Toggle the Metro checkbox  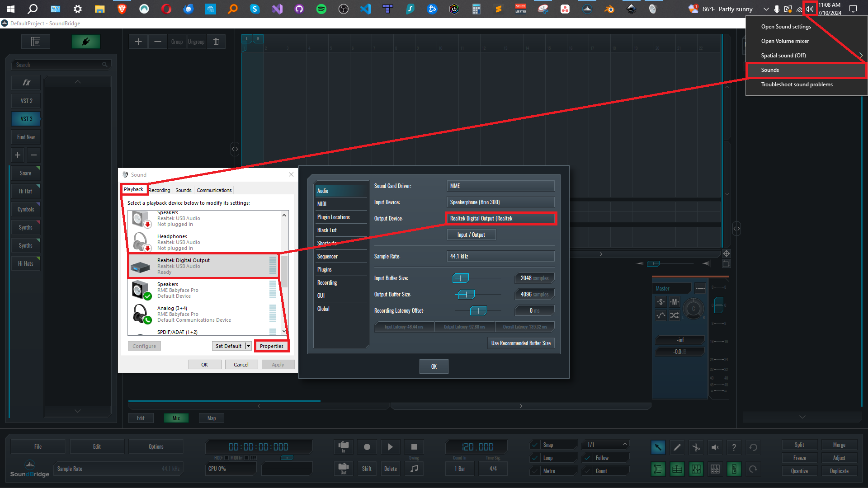click(x=535, y=471)
